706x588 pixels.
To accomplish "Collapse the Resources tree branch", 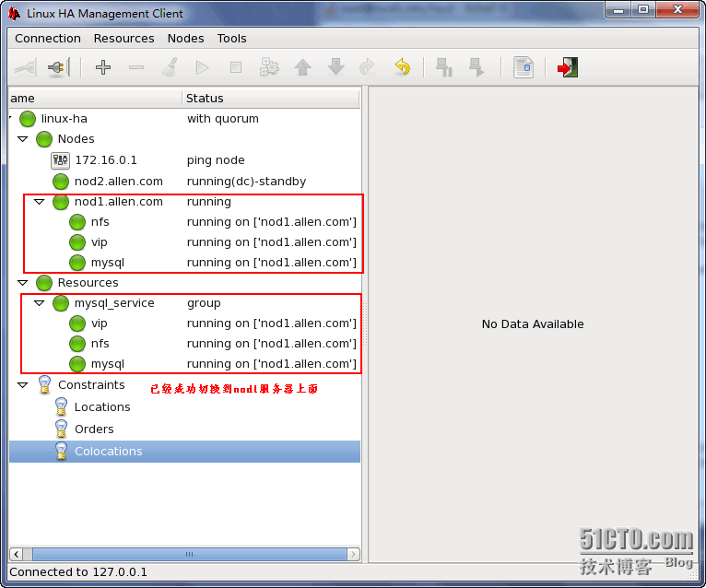I will pyautogui.click(x=22, y=283).
